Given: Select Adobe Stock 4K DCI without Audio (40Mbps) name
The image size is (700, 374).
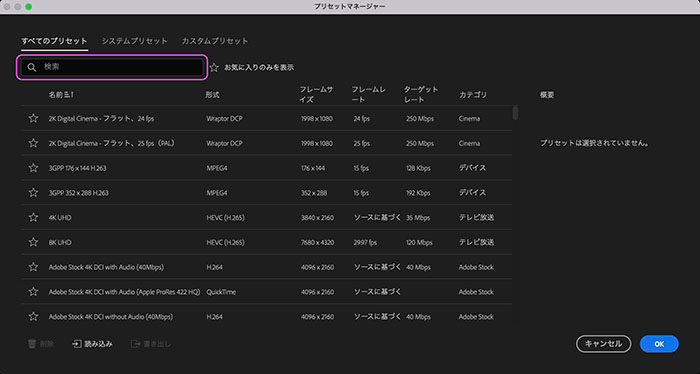Looking at the screenshot, I should coord(111,317).
